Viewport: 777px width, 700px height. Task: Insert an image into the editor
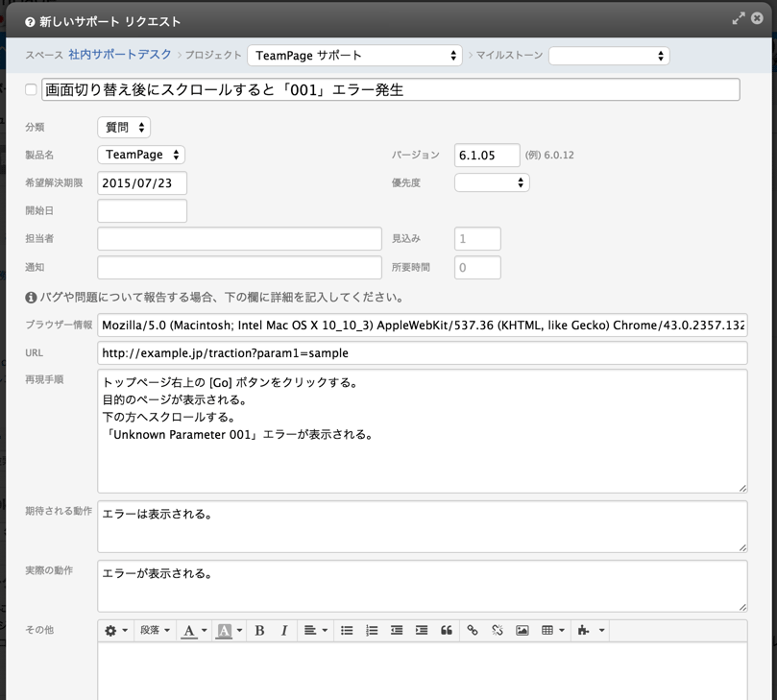pos(522,630)
